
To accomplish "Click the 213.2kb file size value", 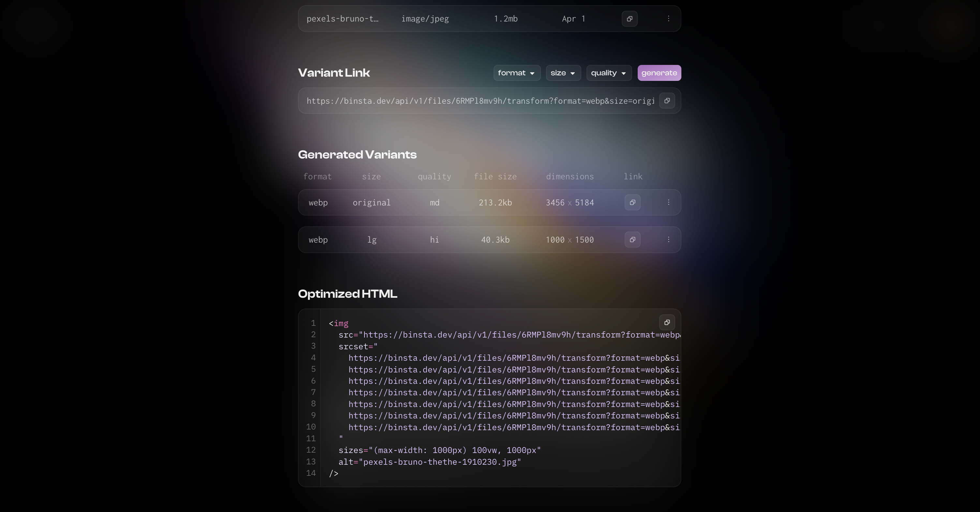I will pyautogui.click(x=495, y=203).
